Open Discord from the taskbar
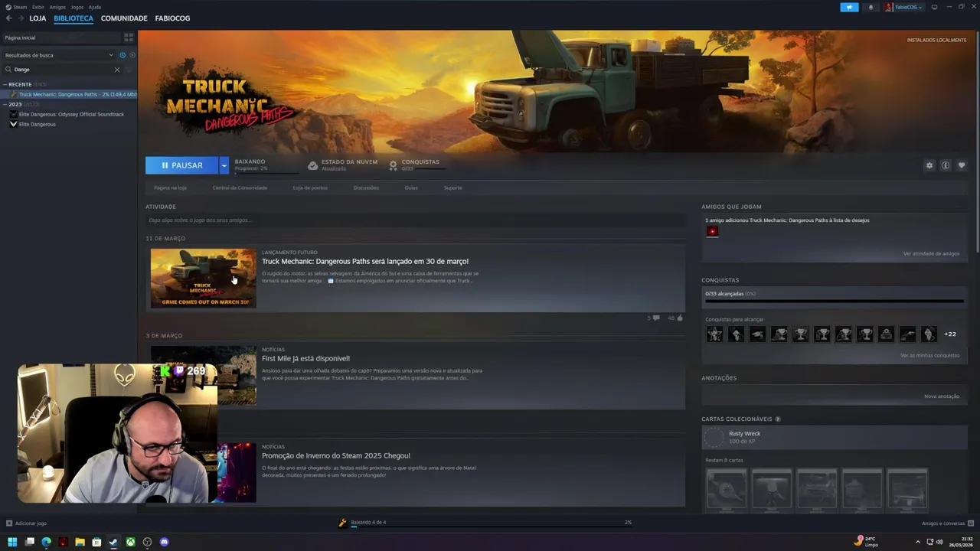 (x=164, y=542)
